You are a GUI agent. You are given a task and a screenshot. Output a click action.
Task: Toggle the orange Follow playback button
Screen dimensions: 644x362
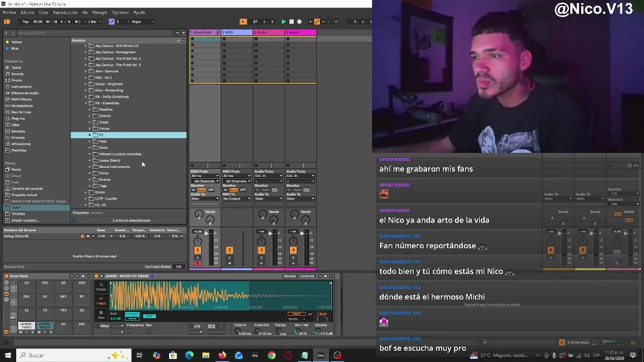[x=243, y=22]
